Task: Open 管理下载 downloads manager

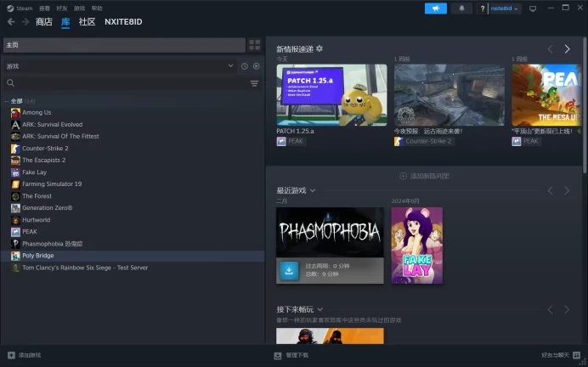Action: click(x=291, y=355)
